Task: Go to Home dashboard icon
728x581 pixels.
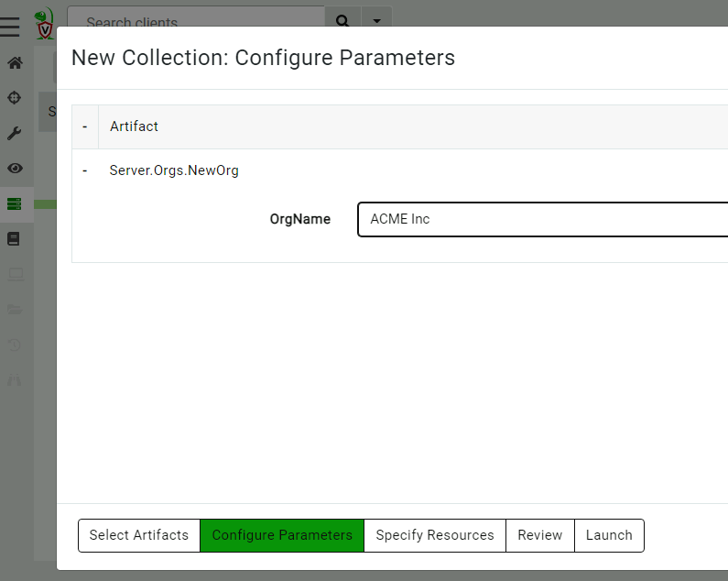Action: [x=15, y=63]
